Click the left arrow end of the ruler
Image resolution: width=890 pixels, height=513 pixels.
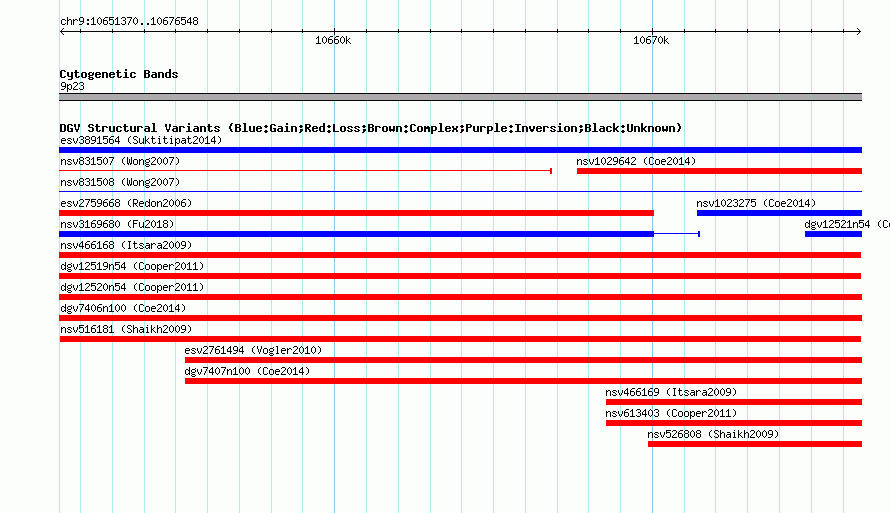coord(62,32)
